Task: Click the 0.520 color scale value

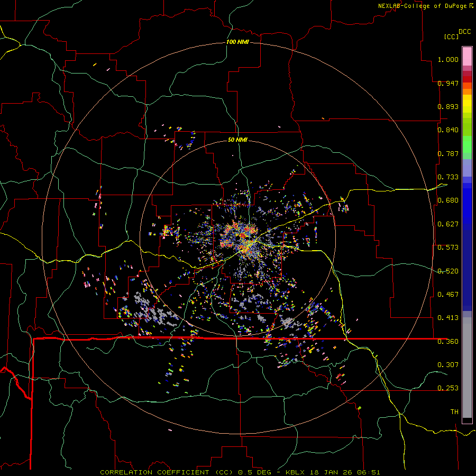Action: [x=448, y=271]
